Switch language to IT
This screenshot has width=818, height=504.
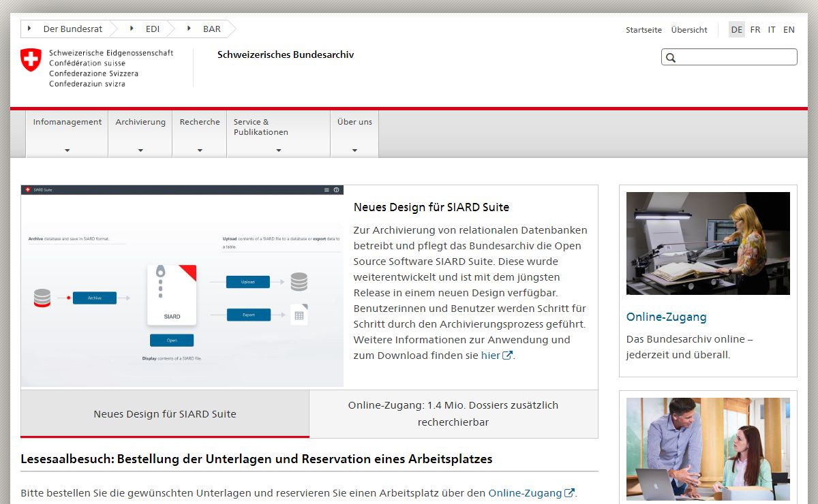[x=772, y=30]
